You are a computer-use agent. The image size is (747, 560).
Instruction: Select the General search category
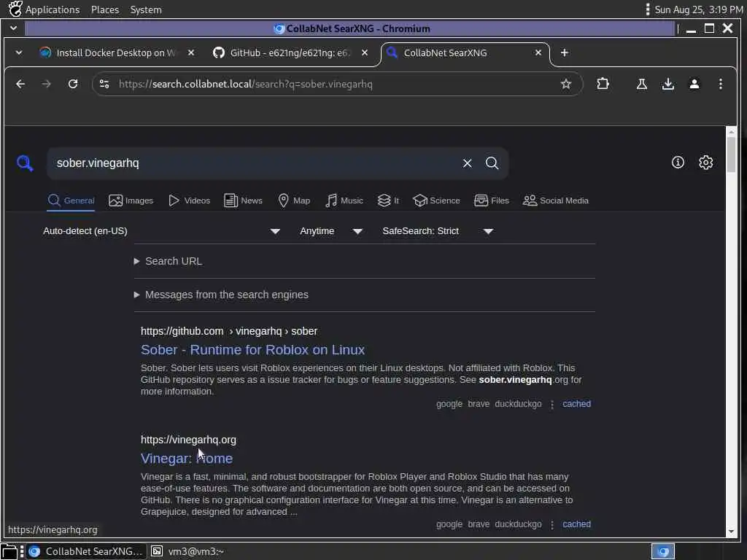click(71, 201)
